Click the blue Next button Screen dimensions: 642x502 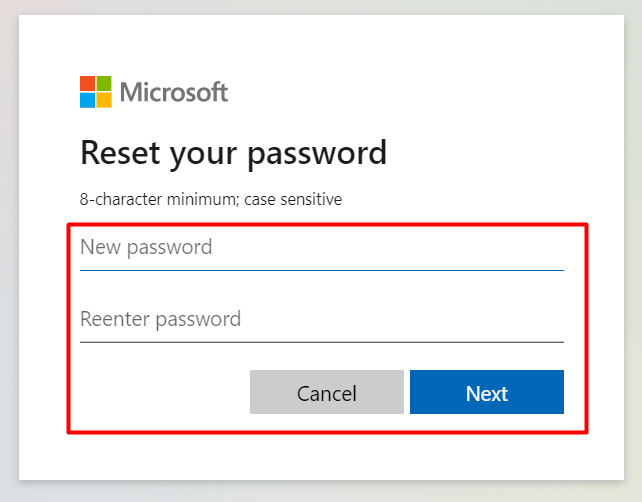pos(487,392)
